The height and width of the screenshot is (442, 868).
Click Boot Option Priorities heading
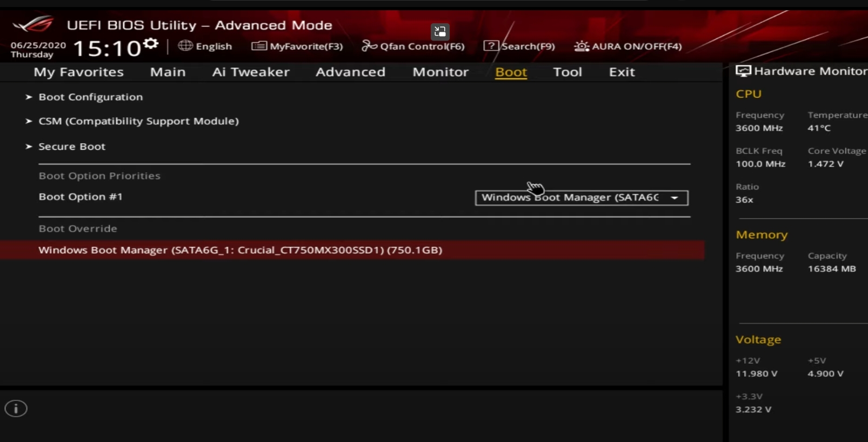(x=99, y=176)
